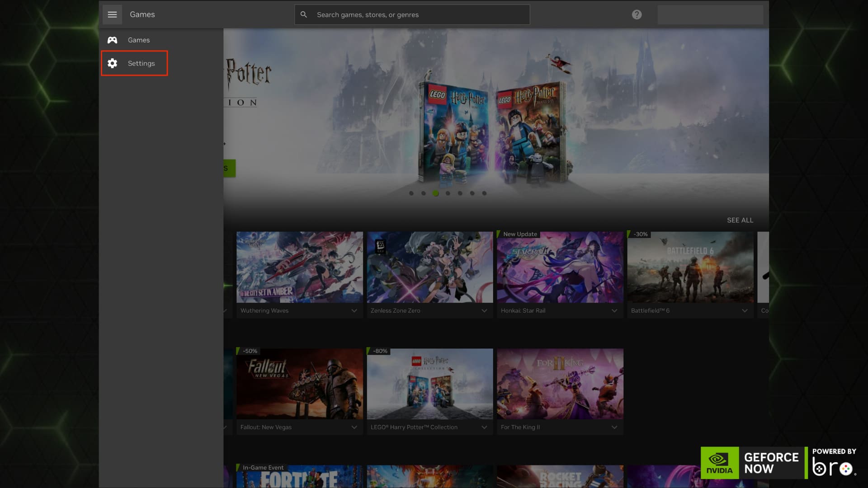Click the green hero banner button
The image size is (868, 488).
pyautogui.click(x=230, y=168)
